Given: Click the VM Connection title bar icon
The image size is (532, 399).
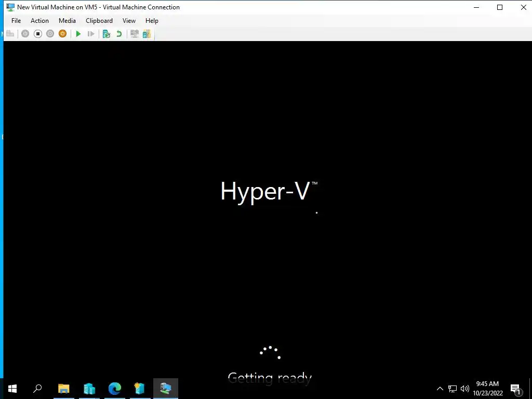Looking at the screenshot, I should [10, 7].
